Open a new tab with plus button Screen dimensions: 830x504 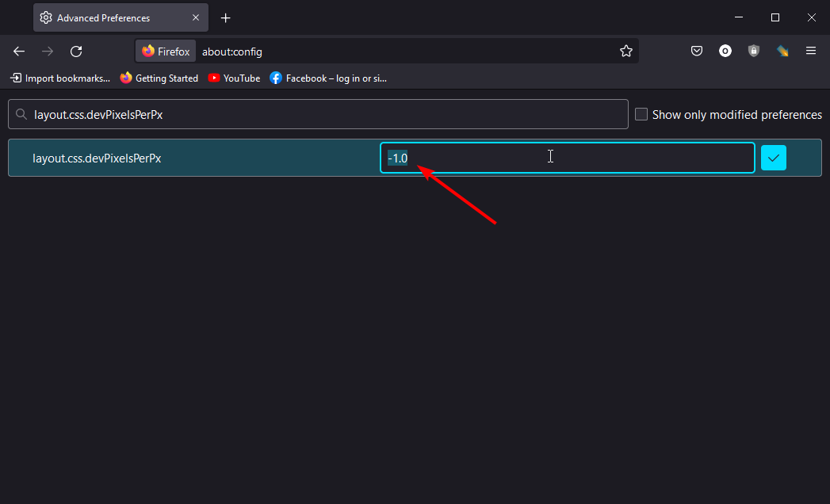tap(225, 18)
